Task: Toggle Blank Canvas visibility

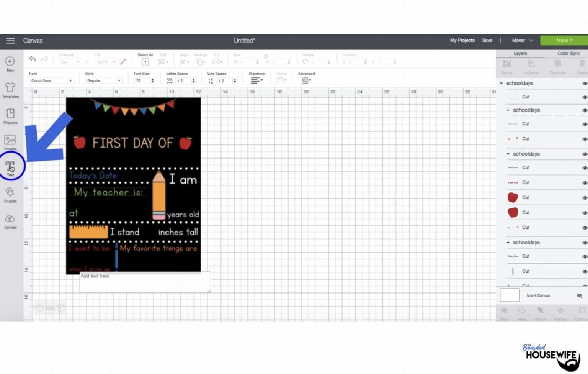Action: click(x=579, y=295)
